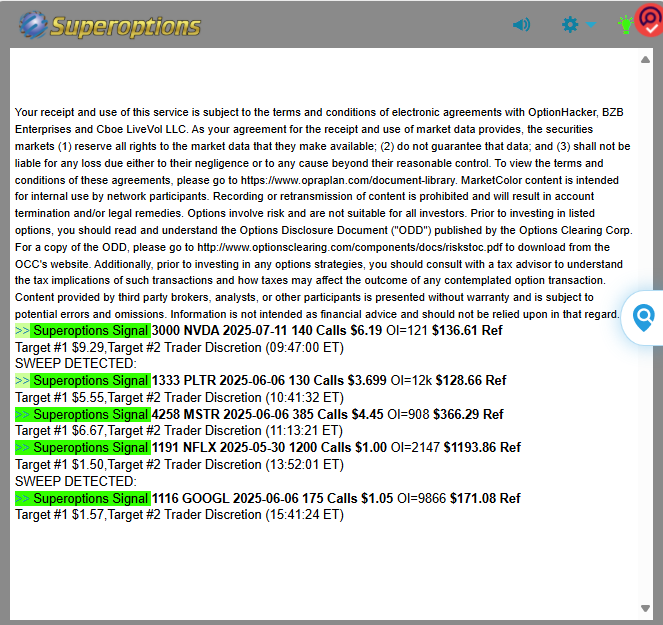Click the '$366.29 Ref' value
663x625 pixels.
click(468, 414)
